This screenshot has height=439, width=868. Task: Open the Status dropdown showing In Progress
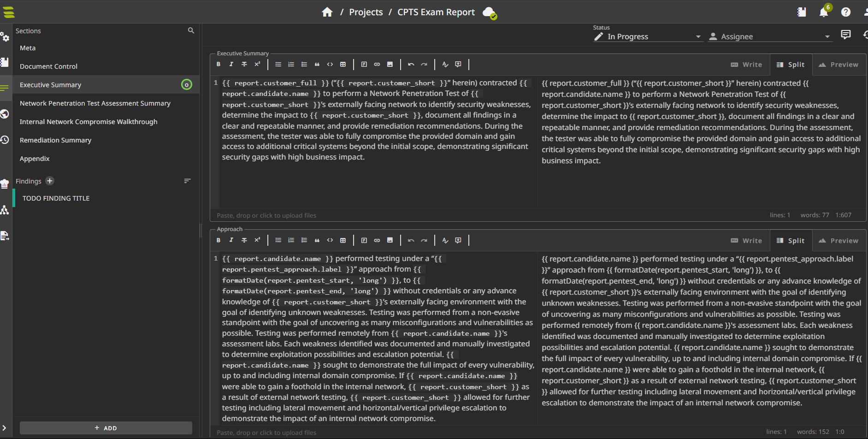click(648, 36)
